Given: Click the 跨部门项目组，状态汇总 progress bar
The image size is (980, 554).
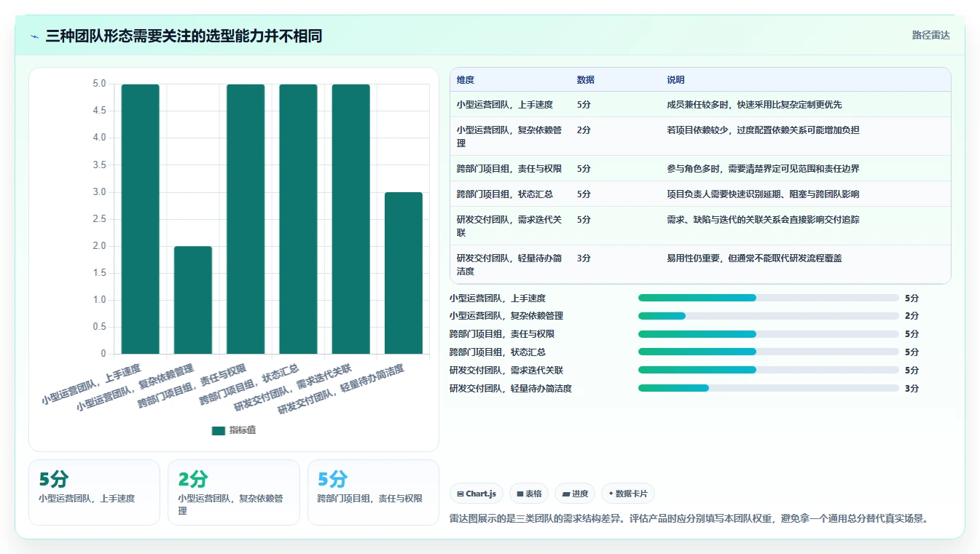Looking at the screenshot, I should click(769, 352).
